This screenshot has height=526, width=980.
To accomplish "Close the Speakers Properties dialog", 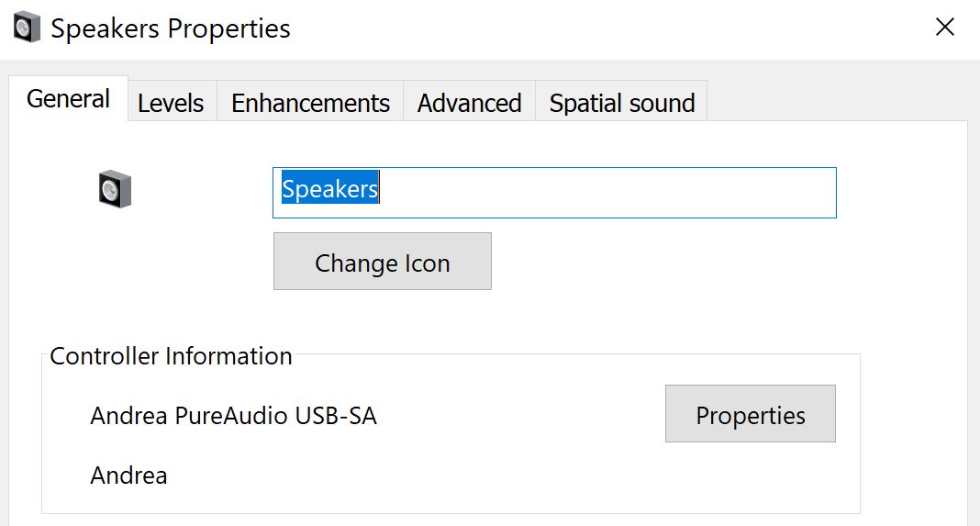I will (944, 28).
